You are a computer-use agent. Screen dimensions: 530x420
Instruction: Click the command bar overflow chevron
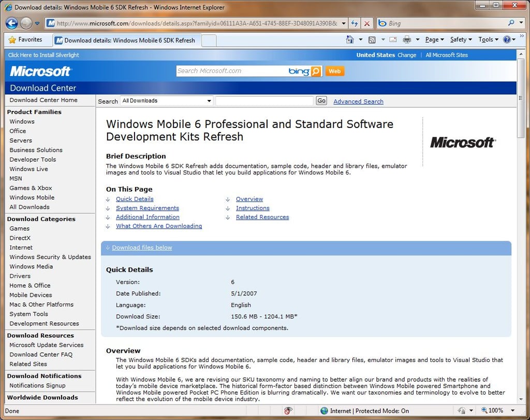tap(522, 36)
